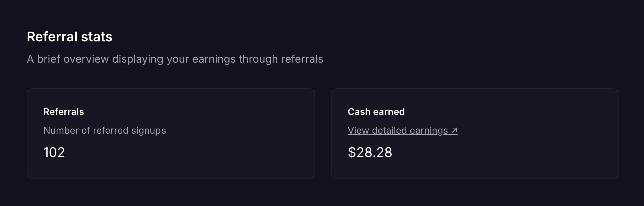Click the $28.28 cash amount
644x206 pixels.
pos(370,152)
